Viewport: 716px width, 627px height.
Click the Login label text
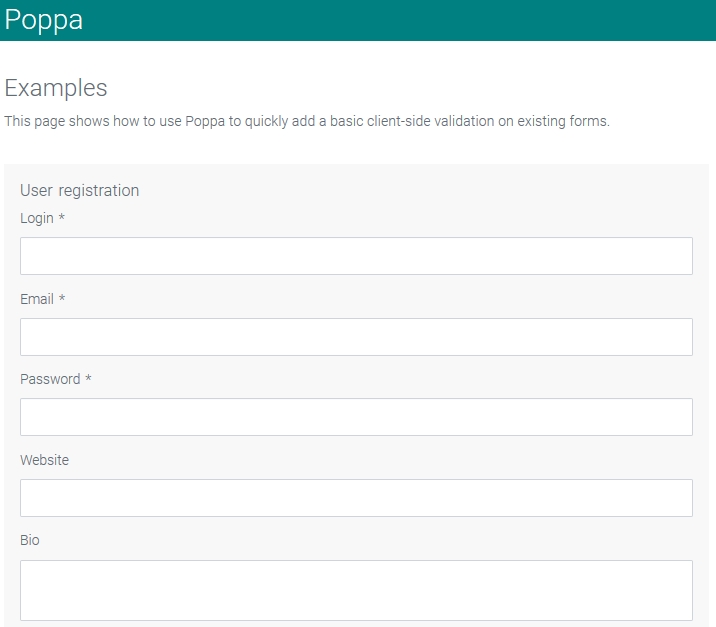37,218
